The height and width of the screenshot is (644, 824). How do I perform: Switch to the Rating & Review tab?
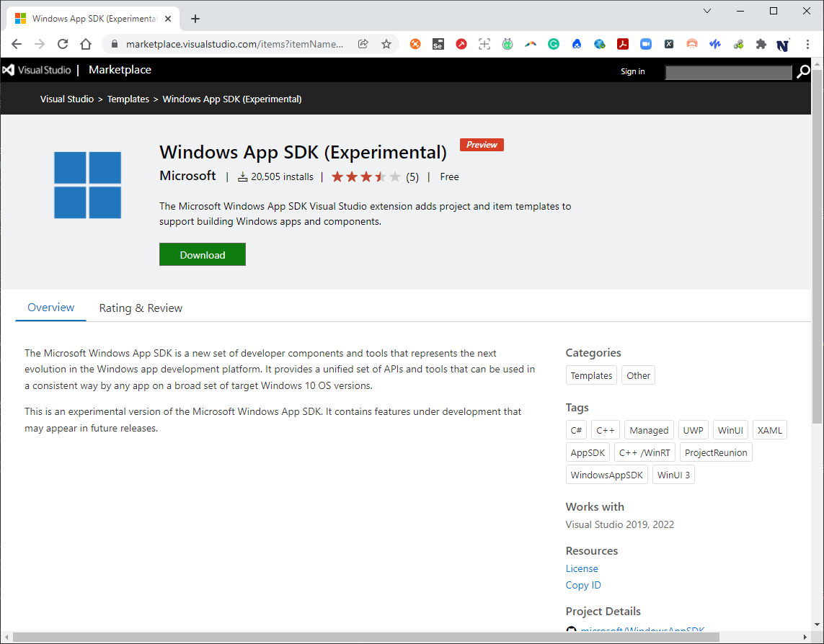click(x=141, y=308)
